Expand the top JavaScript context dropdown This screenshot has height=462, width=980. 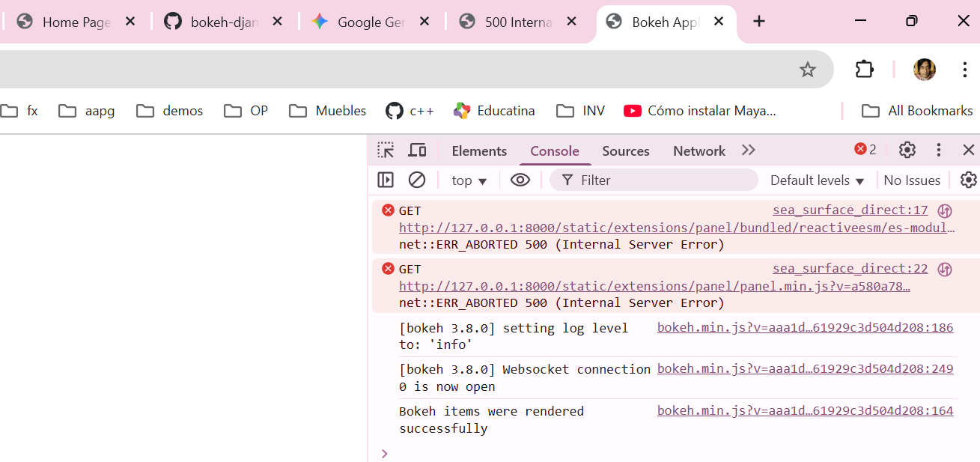pyautogui.click(x=469, y=180)
